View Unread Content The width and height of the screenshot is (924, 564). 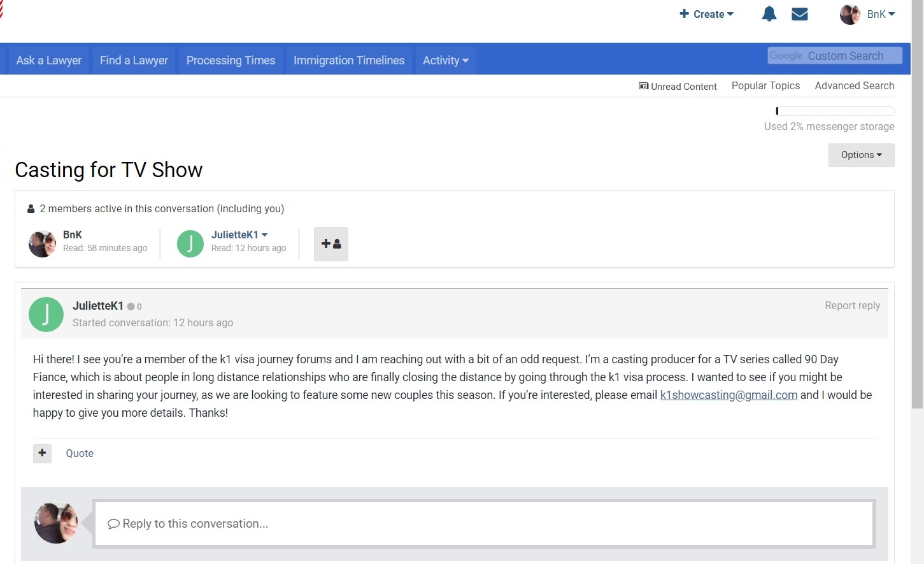tap(678, 86)
